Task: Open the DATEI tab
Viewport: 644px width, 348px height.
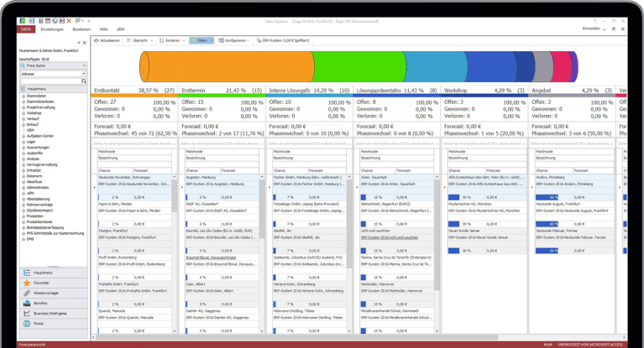Action: [25, 29]
